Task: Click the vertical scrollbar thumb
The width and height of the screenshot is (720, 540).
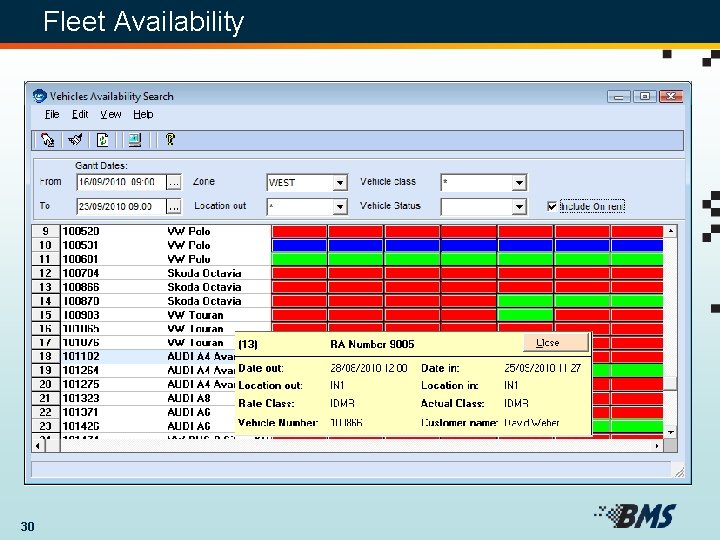Action: click(x=671, y=383)
